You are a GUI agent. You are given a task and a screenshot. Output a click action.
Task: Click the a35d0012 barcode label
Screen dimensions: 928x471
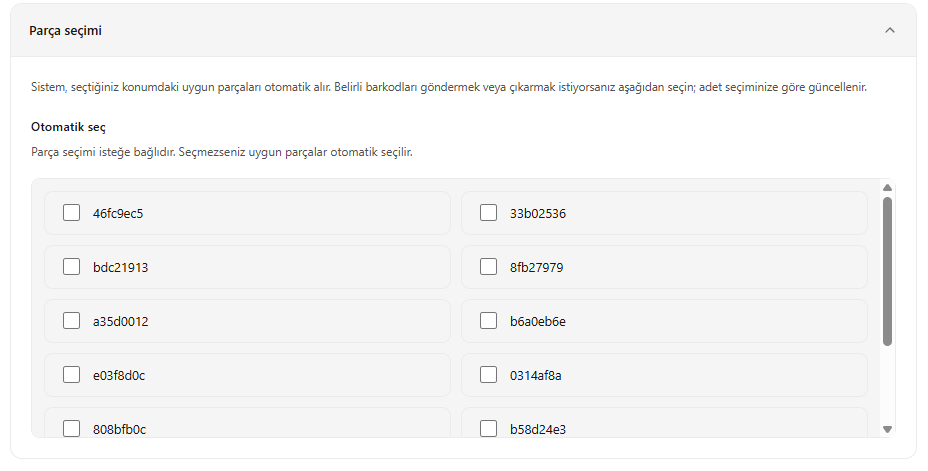pos(120,321)
